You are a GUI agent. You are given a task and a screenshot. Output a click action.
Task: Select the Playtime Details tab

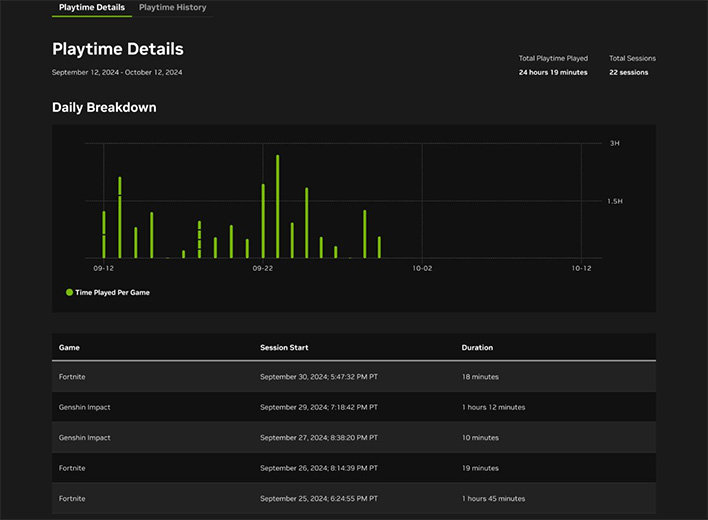coord(92,7)
